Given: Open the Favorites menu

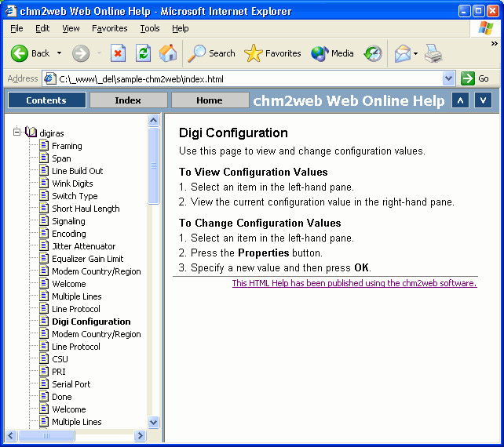Looking at the screenshot, I should coord(110,28).
